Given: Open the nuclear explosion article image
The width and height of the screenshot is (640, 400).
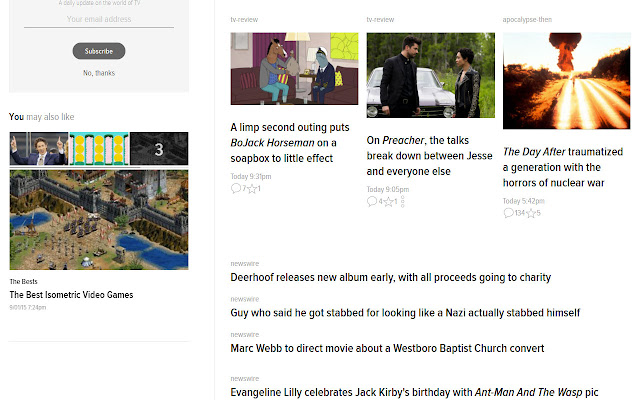Looking at the screenshot, I should pos(567,81).
